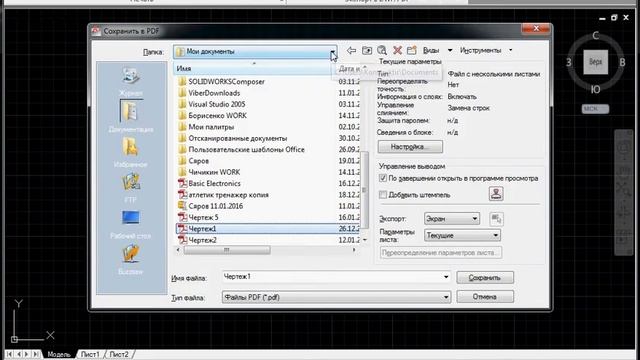The image size is (640, 360).
Task: Click the ViewCube С north direction
Action: tap(596, 36)
